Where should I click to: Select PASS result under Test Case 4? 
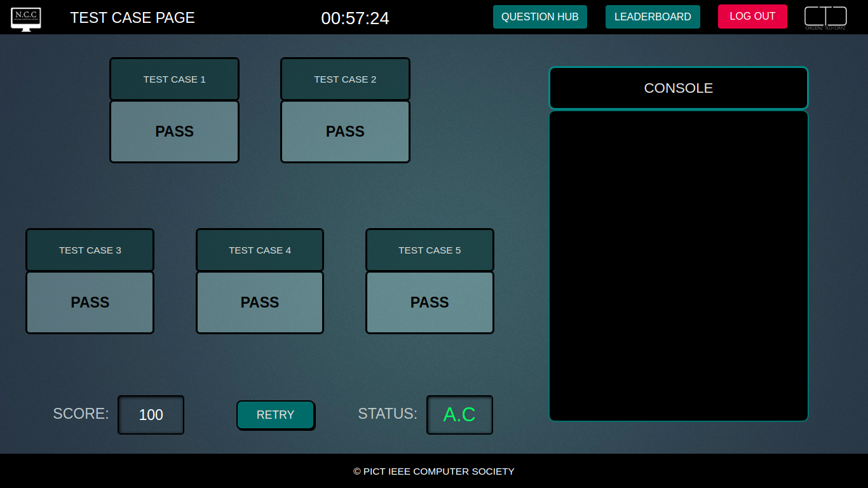[x=260, y=302]
